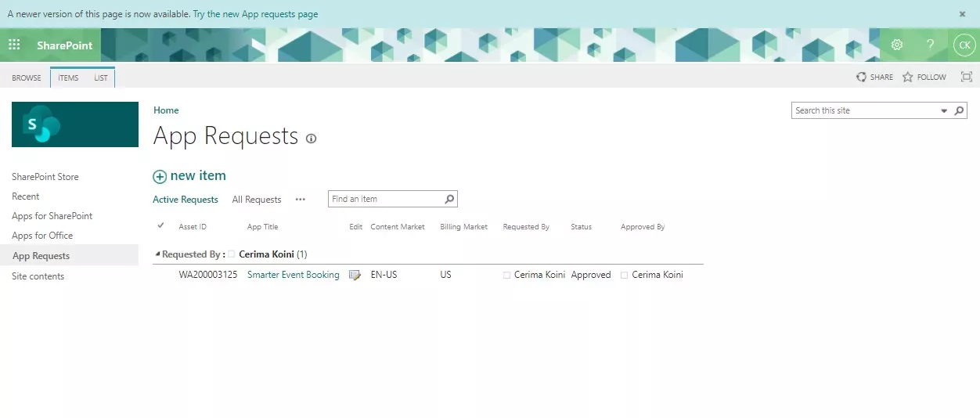
Task: Click Cerima Koini in Requested By column
Action: tap(539, 275)
